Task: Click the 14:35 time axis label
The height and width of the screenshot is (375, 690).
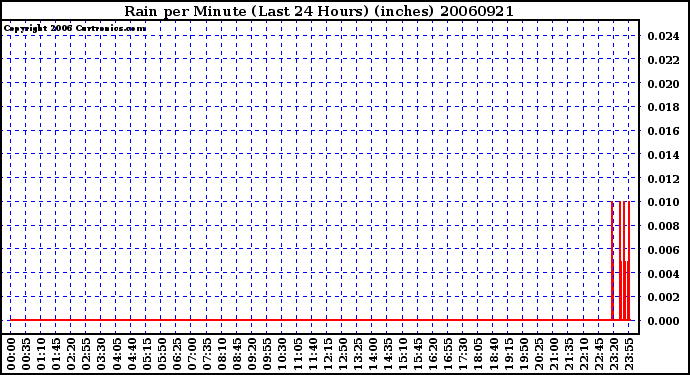Action: click(388, 354)
